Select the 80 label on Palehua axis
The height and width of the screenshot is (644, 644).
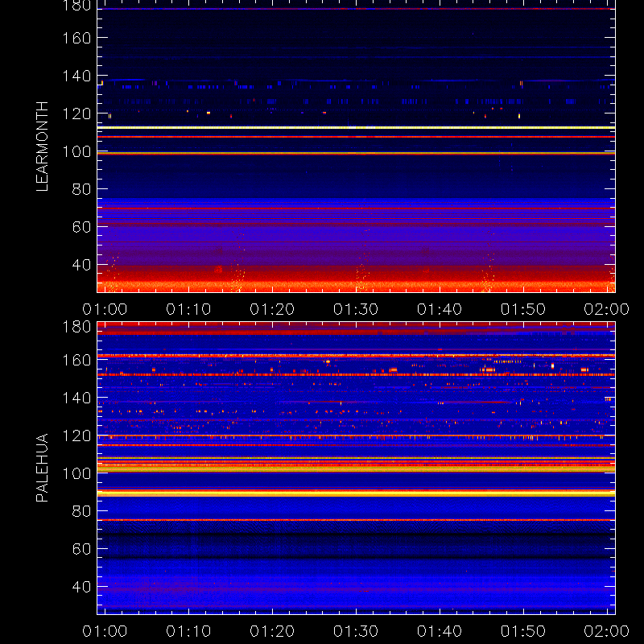(81, 511)
